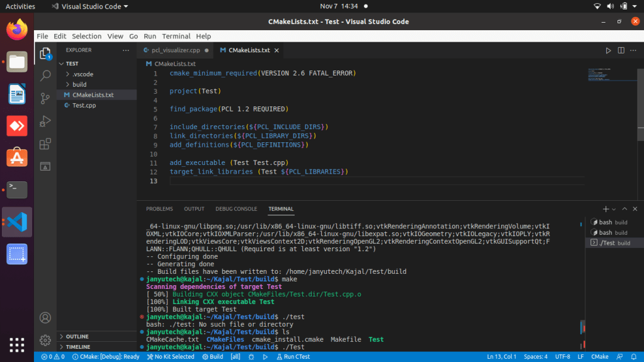This screenshot has width=644, height=362.
Task: Toggle notifications bell in status bar
Action: [635, 357]
